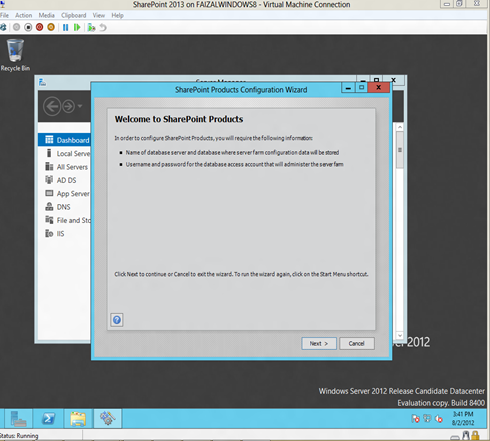Click the Ctrl+Alt+Del toolbar icon
Viewport: 490px width, 441px height.
point(3,27)
